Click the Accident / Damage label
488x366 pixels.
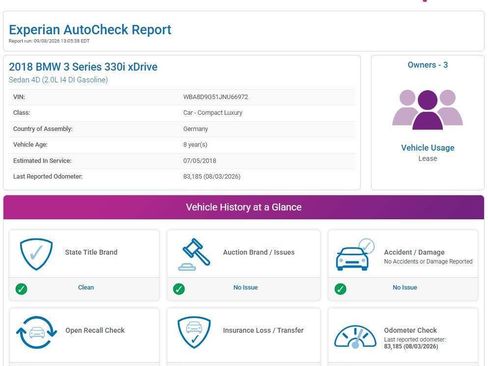click(414, 252)
